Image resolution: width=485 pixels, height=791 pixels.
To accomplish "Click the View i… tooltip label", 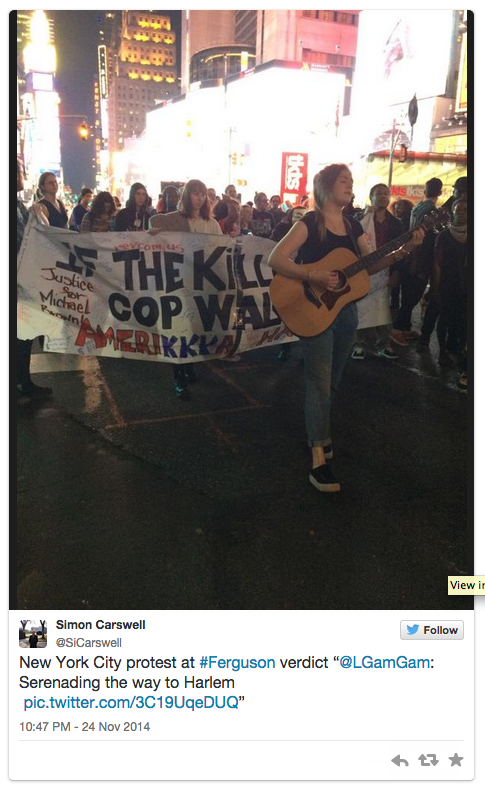I will pos(466,585).
